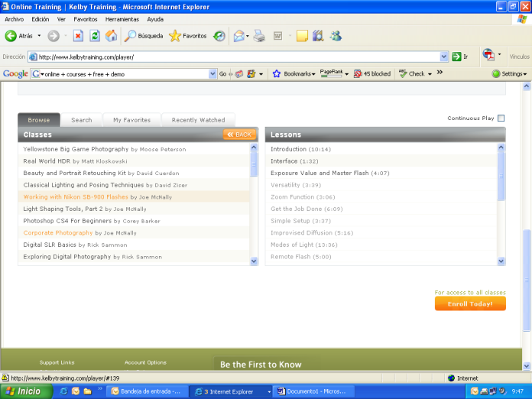Screen dimensions: 532x399
Task: Open the Atrás history dropdown arrow
Action: [x=39, y=36]
